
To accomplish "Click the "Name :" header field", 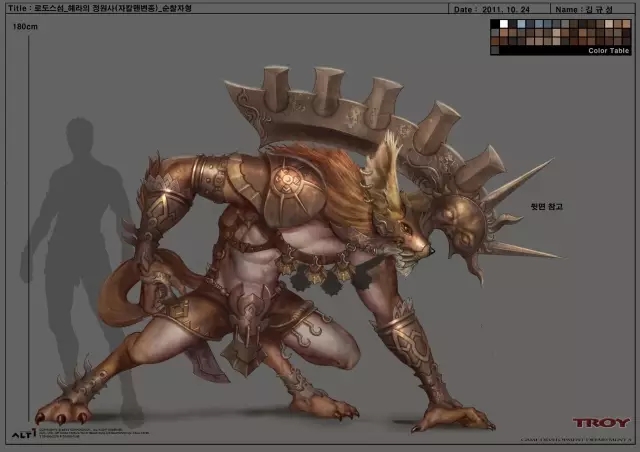I will pos(593,9).
